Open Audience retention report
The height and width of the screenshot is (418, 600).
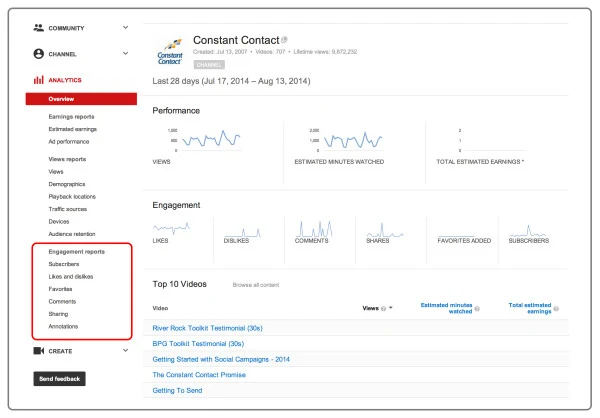(x=72, y=234)
